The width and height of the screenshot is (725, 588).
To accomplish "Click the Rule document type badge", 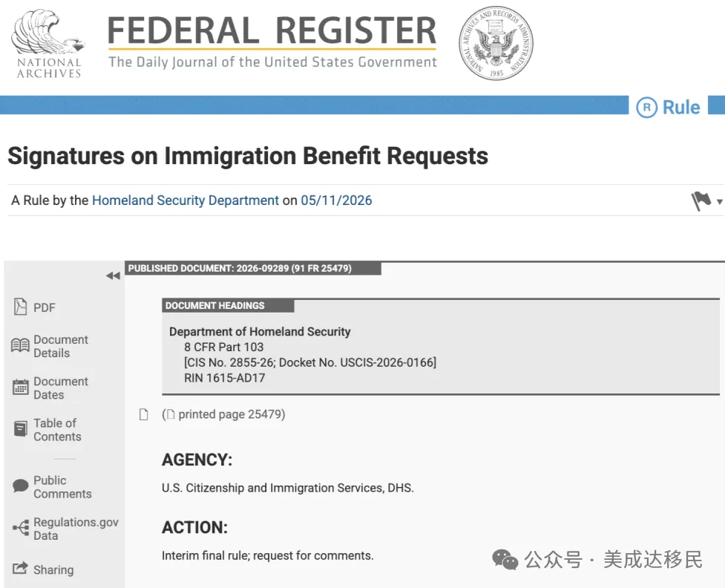I will (668, 108).
